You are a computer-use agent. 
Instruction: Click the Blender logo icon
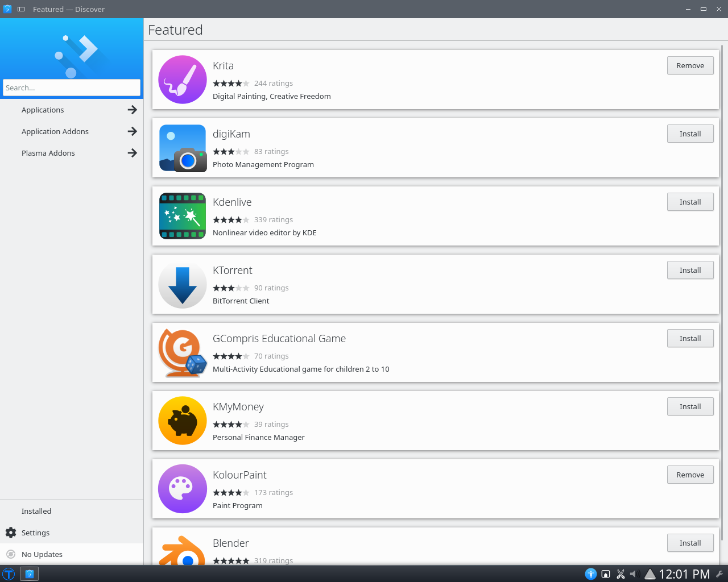click(183, 550)
